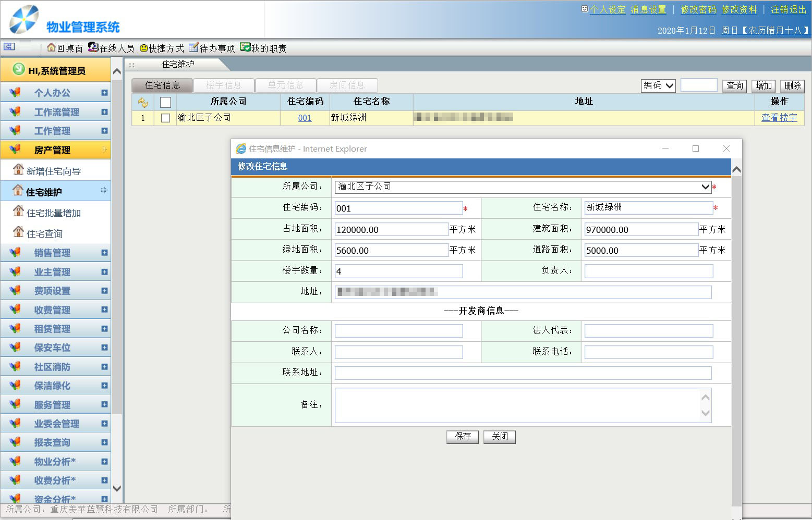Open the 编码 search filter dropdown
The height and width of the screenshot is (520, 812).
(x=658, y=85)
